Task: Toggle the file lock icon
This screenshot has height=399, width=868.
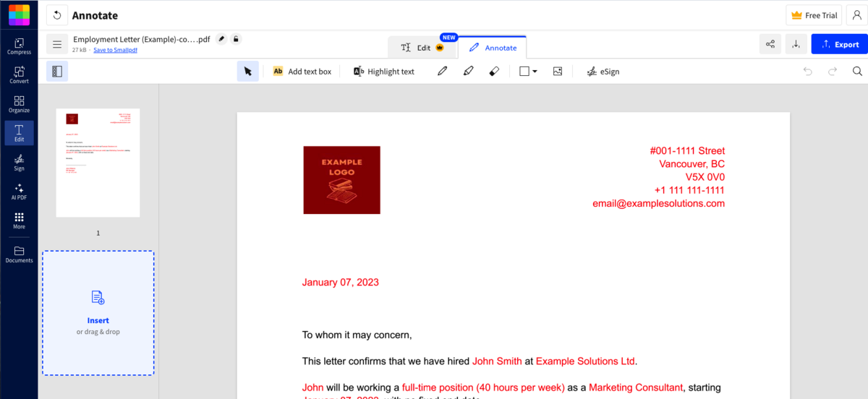Action: point(237,39)
